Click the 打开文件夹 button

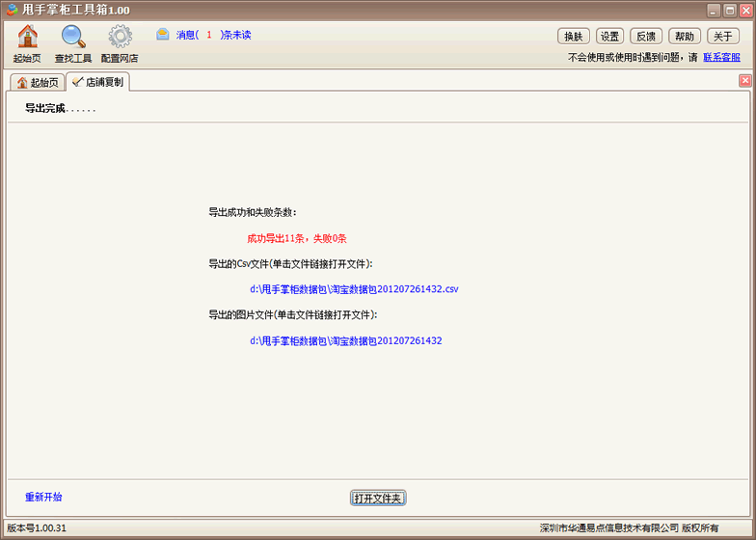click(x=378, y=498)
